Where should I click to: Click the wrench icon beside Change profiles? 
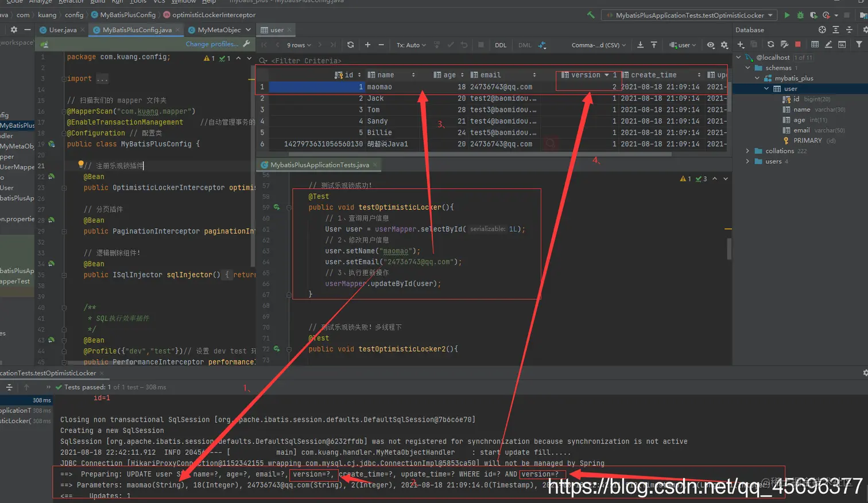247,44
